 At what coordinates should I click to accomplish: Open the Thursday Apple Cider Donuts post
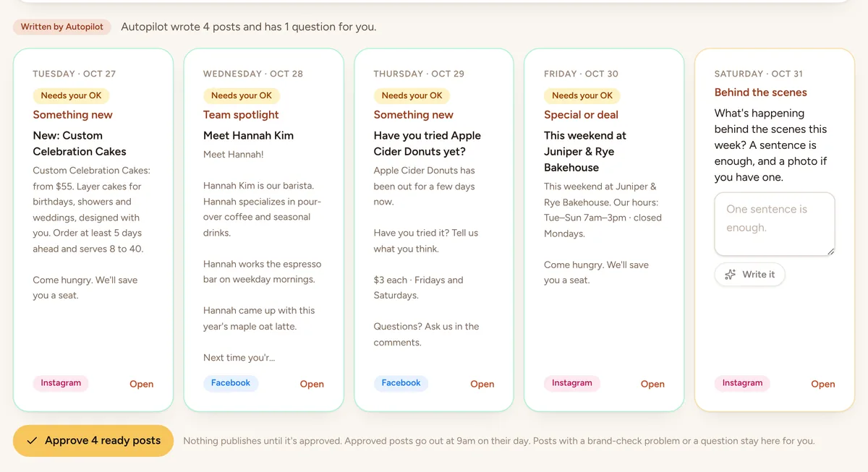point(482,384)
